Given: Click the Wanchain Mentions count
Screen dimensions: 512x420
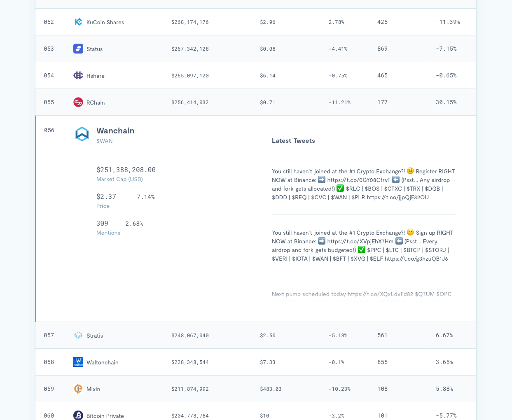Looking at the screenshot, I should [102, 223].
